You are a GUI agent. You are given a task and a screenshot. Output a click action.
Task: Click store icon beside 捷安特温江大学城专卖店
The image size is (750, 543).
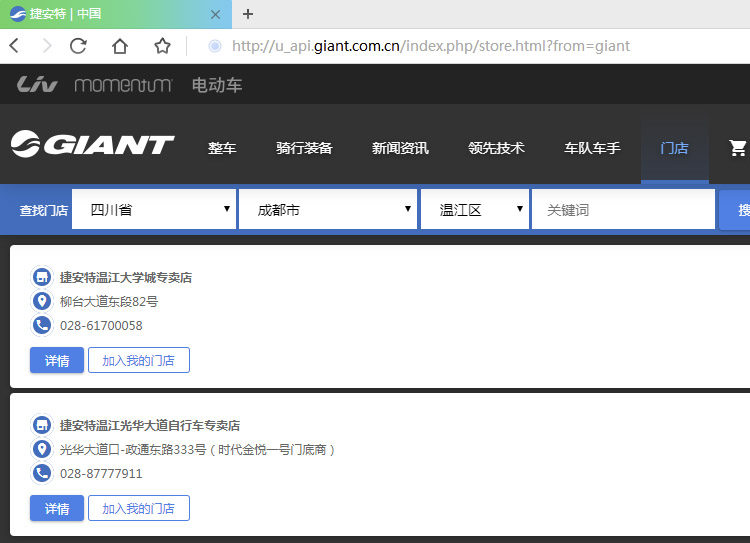coord(42,277)
